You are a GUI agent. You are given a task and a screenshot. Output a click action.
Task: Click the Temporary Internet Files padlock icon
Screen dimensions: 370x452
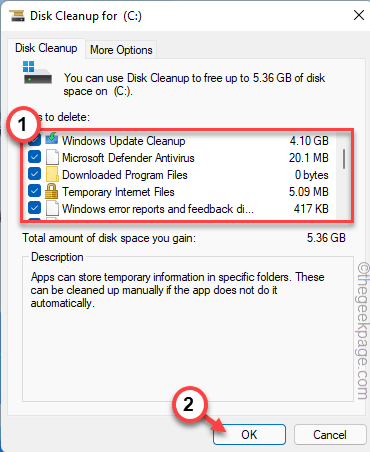point(52,191)
